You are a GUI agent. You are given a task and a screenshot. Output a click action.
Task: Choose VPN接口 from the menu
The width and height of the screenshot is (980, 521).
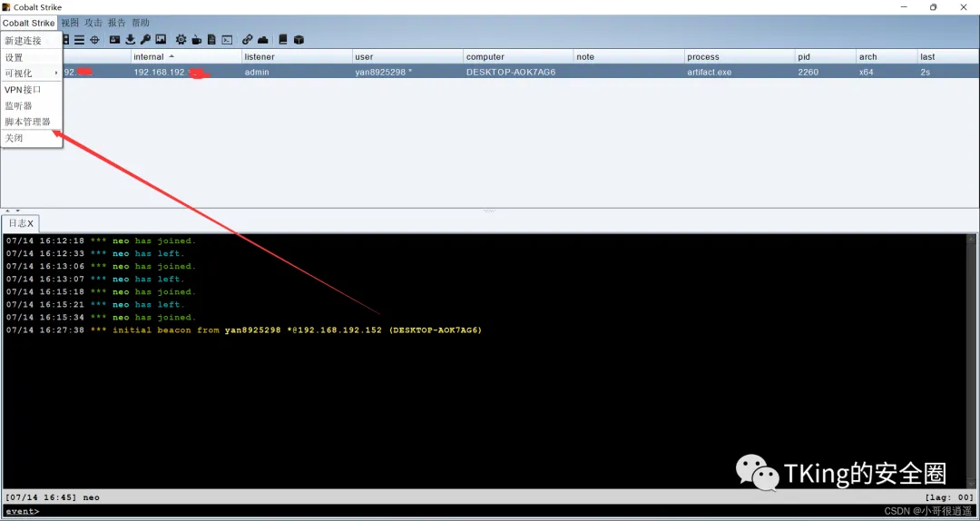coord(31,90)
